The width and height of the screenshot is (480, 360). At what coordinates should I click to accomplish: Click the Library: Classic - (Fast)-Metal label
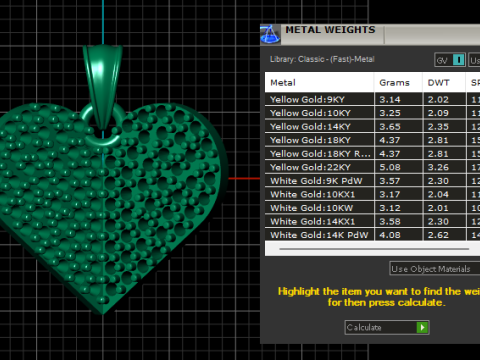coord(322,59)
